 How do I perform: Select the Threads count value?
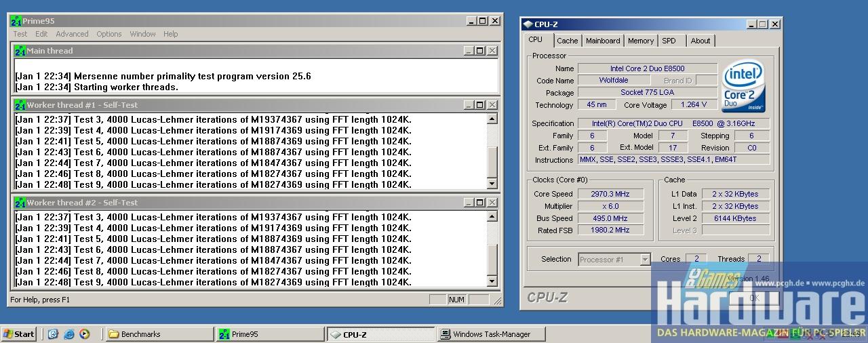759,259
